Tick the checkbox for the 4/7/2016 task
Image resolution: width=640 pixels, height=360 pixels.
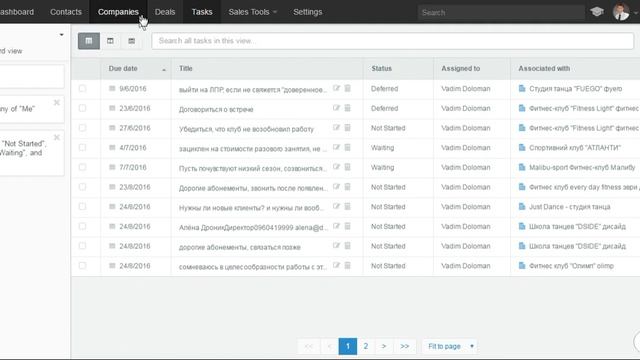click(82, 147)
